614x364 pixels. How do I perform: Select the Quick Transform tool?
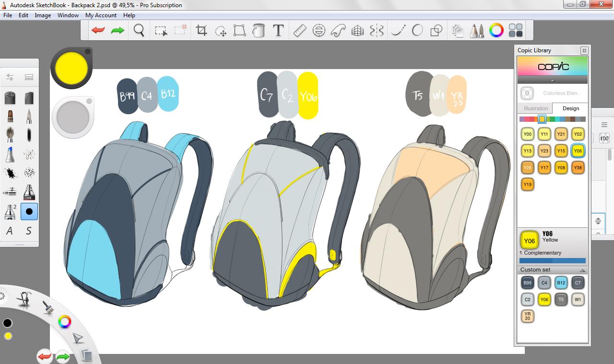pyautogui.click(x=221, y=31)
